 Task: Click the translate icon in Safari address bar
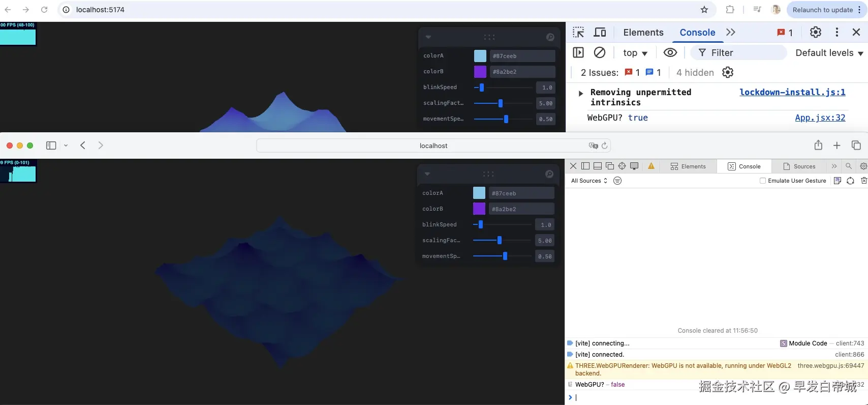593,146
